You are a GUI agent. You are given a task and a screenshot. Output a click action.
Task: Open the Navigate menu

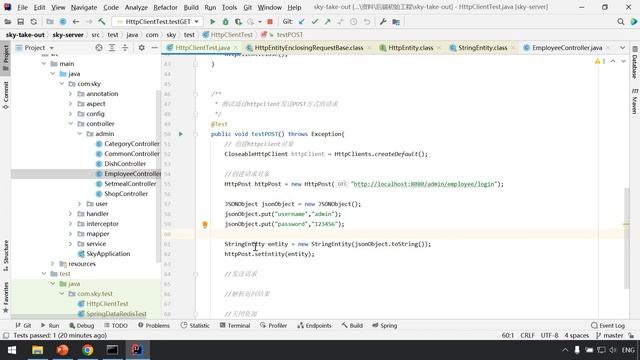coord(84,7)
